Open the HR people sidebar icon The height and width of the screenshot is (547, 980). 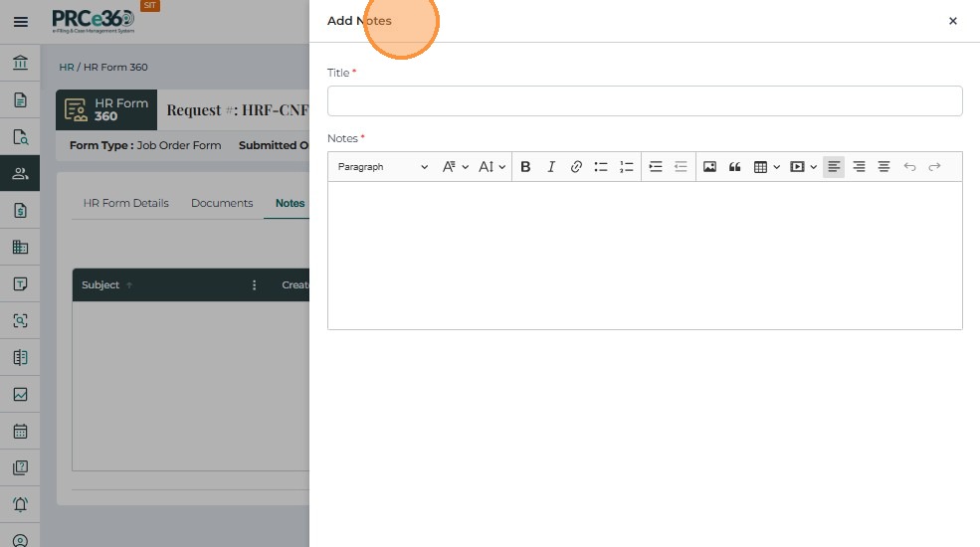pyautogui.click(x=20, y=174)
